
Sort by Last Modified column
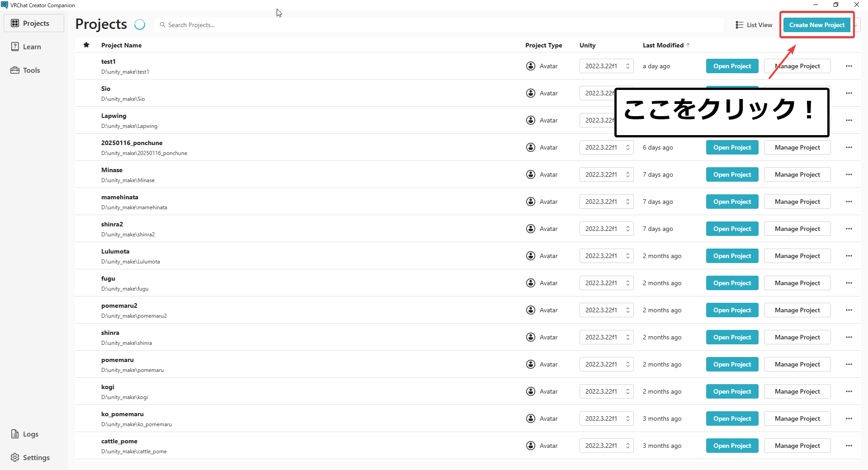coord(666,45)
